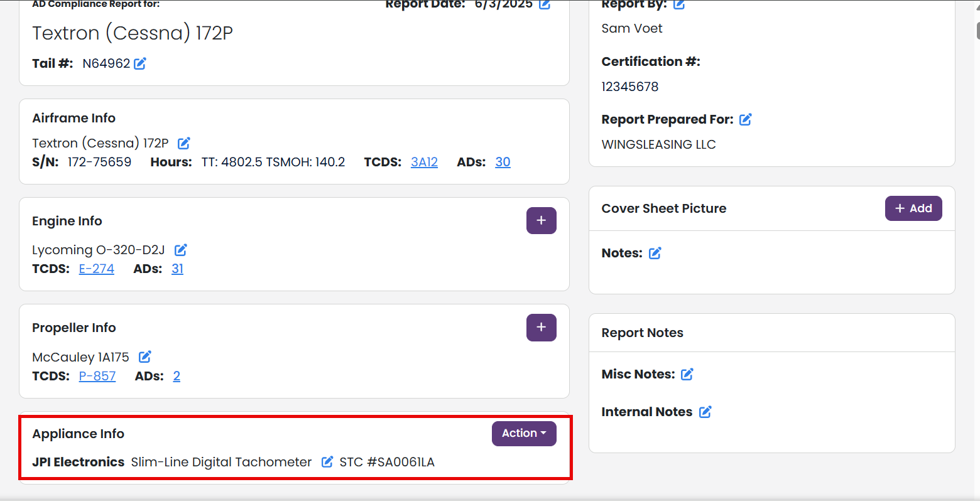This screenshot has height=504, width=980.
Task: Edit the Lycoming O-320-D2J engine
Action: (181, 250)
